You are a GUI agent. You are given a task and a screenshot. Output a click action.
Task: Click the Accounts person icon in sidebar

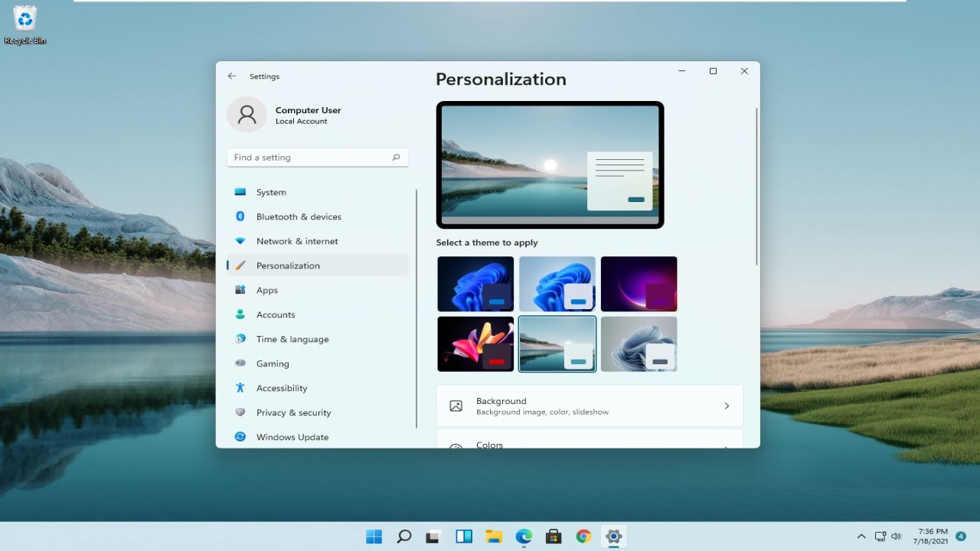pyautogui.click(x=240, y=315)
